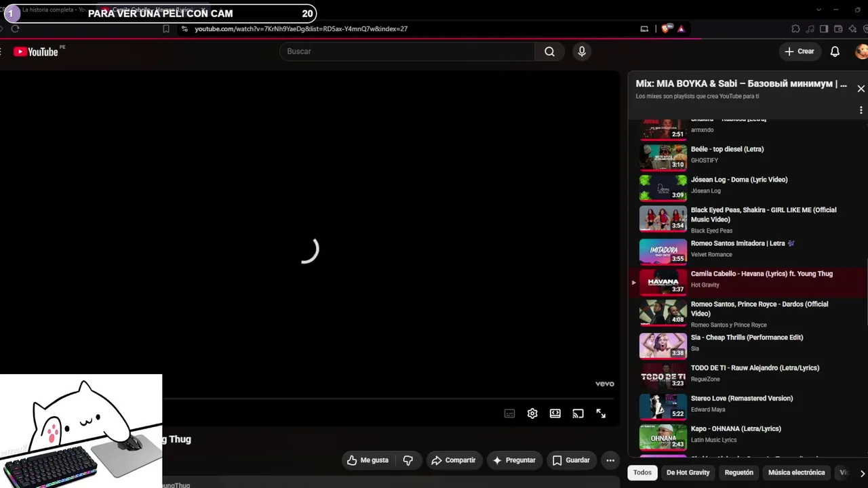Select the Música electrónica chip
Viewport: 868px width, 488px height.
[797, 473]
